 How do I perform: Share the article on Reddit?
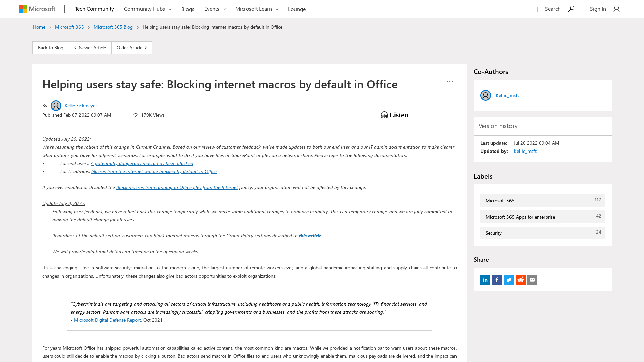pyautogui.click(x=521, y=280)
